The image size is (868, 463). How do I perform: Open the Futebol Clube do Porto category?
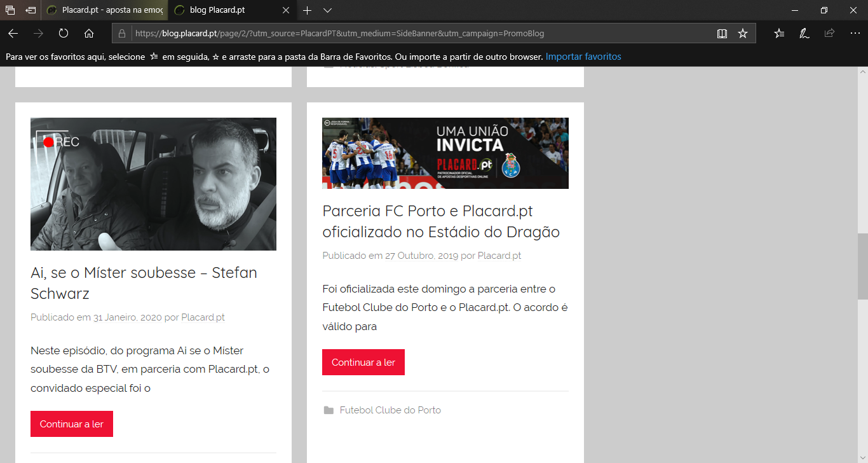point(390,410)
